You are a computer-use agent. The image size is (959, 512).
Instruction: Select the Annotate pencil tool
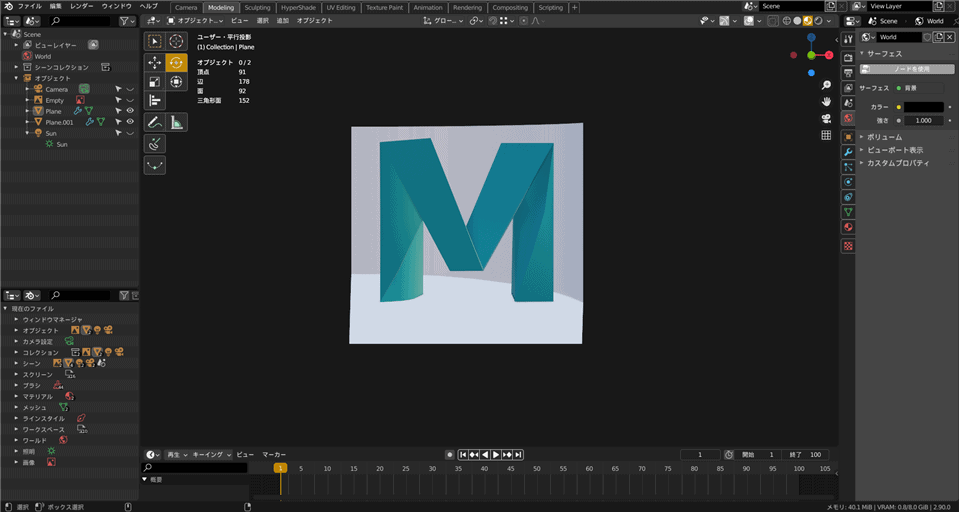point(155,122)
